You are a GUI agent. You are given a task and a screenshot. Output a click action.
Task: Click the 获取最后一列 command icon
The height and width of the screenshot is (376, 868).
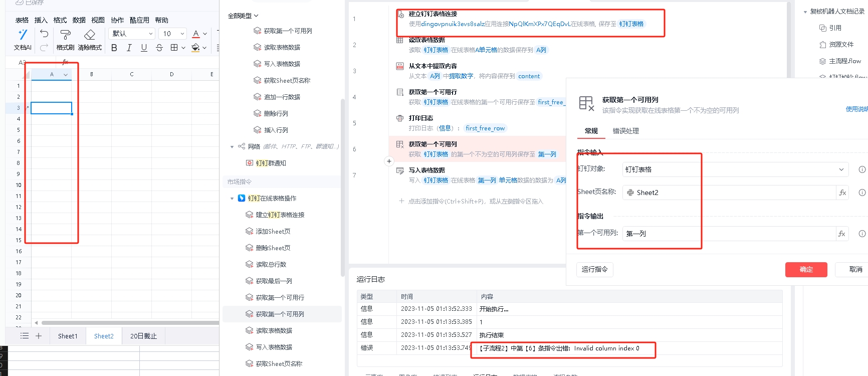[249, 281]
